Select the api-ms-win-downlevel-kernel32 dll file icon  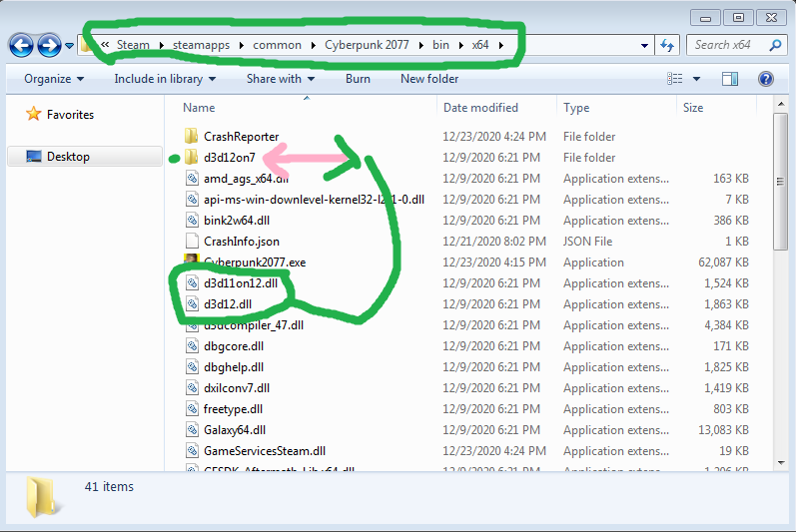point(192,200)
